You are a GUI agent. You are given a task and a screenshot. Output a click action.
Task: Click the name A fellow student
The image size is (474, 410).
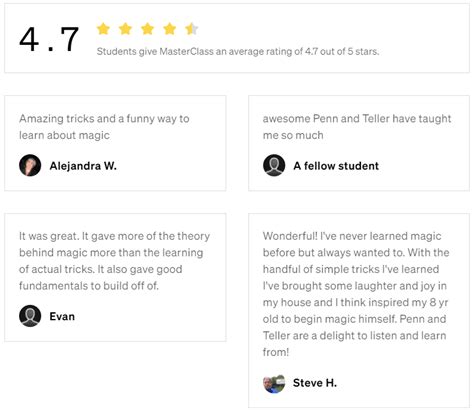[x=336, y=166]
